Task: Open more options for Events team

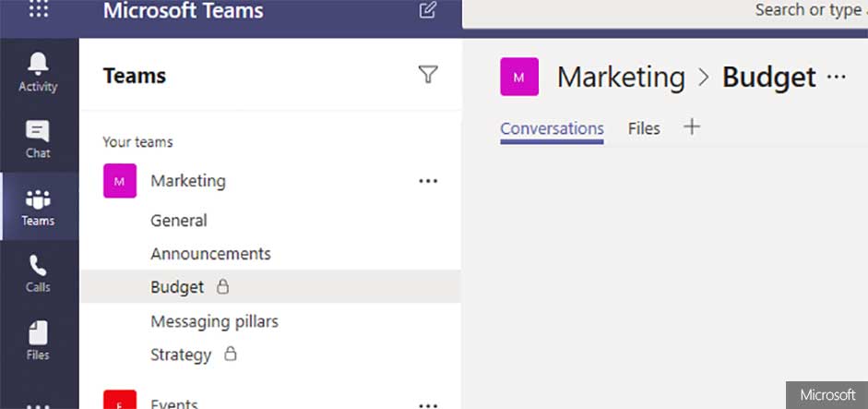Action: 427,403
